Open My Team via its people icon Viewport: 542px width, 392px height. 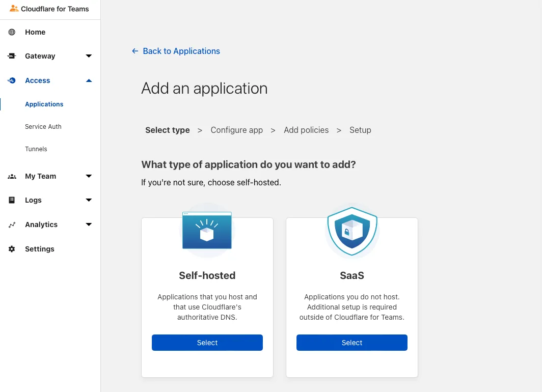[12, 176]
